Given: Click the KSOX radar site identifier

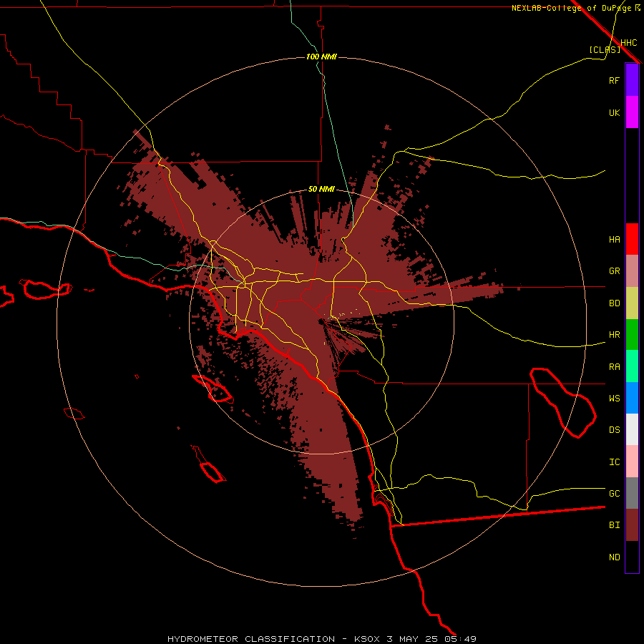Looking at the screenshot, I should click(368, 639).
